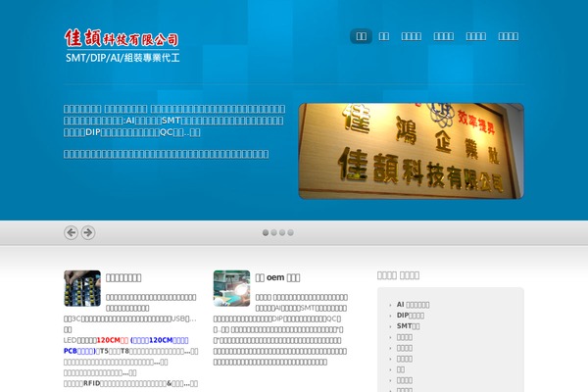This screenshot has width=588, height=392.
Task: Open the sidebar link starting with 'AI'
Action: (413, 305)
